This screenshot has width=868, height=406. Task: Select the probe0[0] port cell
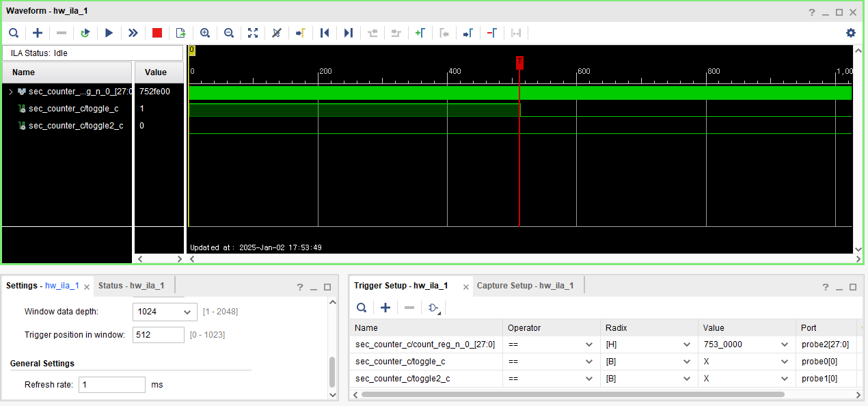826,362
